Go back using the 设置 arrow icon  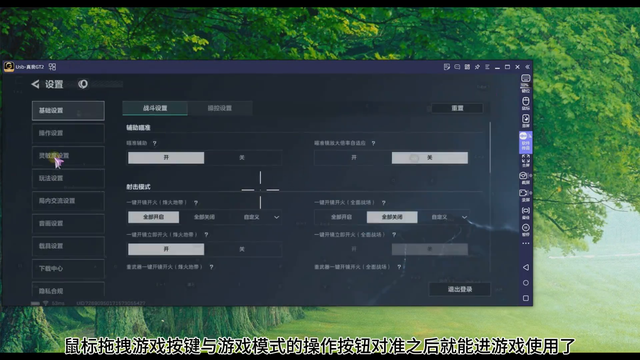(x=36, y=84)
